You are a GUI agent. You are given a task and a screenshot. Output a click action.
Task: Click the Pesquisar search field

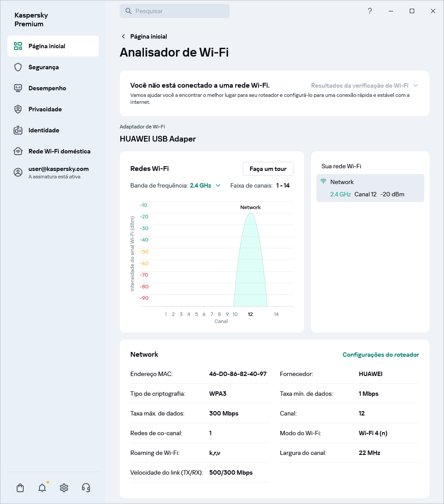coord(174,11)
